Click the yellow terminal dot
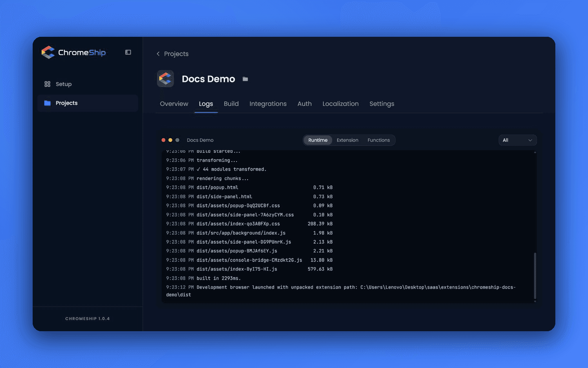This screenshot has height=368, width=588. point(170,140)
